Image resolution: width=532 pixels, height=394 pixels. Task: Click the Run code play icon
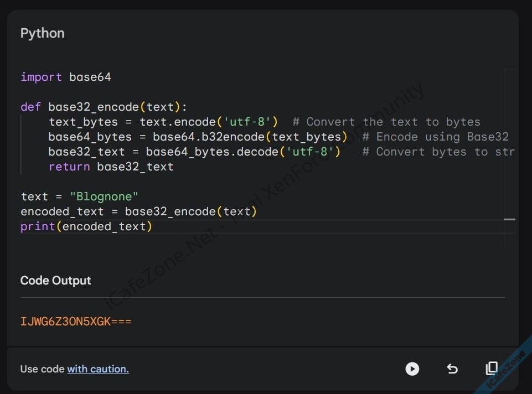[412, 369]
